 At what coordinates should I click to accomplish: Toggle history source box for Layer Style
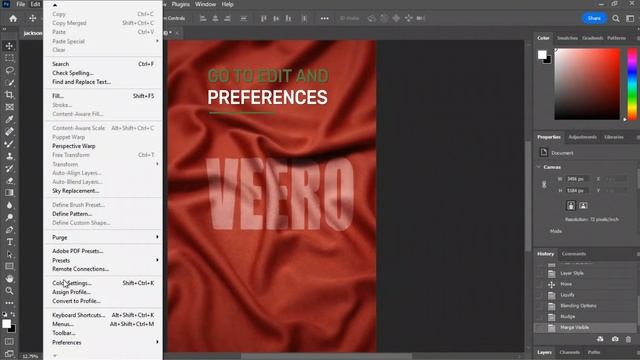[540, 273]
